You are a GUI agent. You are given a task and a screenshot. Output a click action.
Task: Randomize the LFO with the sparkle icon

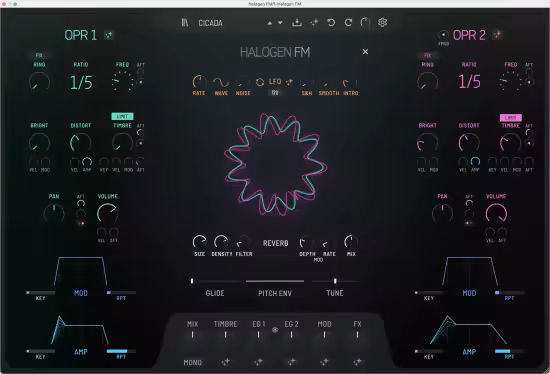[x=289, y=82]
